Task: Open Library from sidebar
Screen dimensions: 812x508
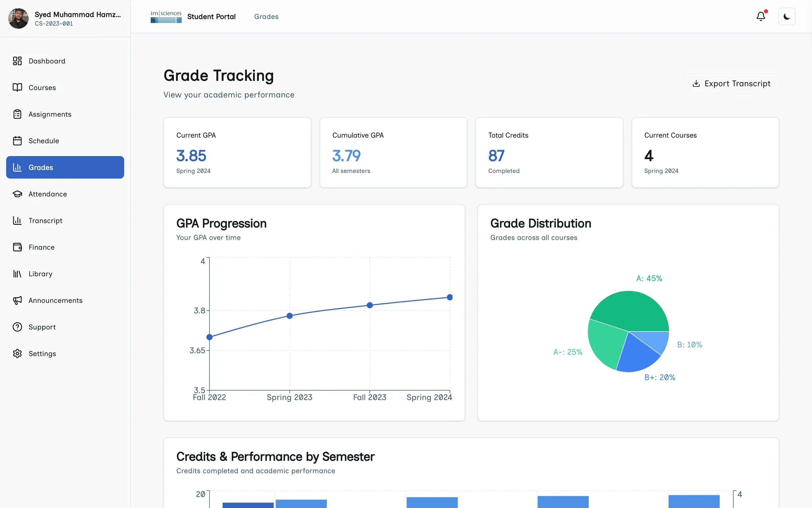Action: pyautogui.click(x=65, y=274)
